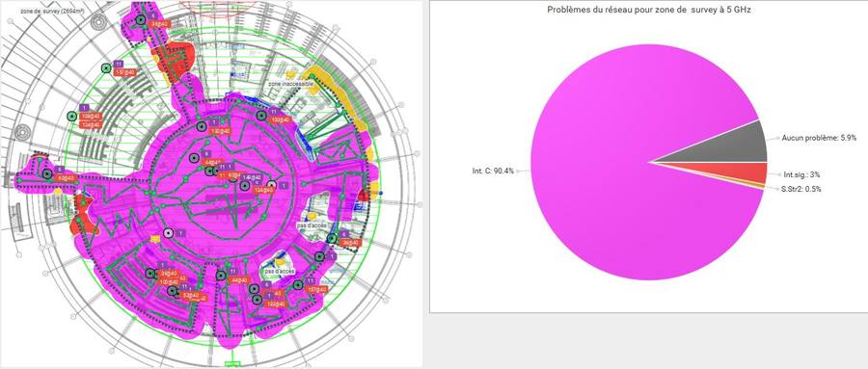Click the topmost access point icon in the north corridor
The width and height of the screenshot is (868, 369).
(x=141, y=20)
